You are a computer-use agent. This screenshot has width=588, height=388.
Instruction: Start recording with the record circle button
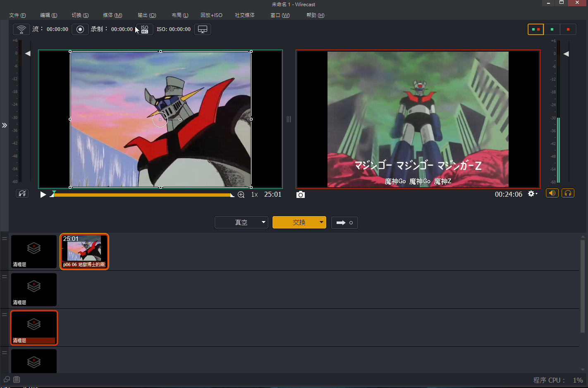click(x=80, y=29)
